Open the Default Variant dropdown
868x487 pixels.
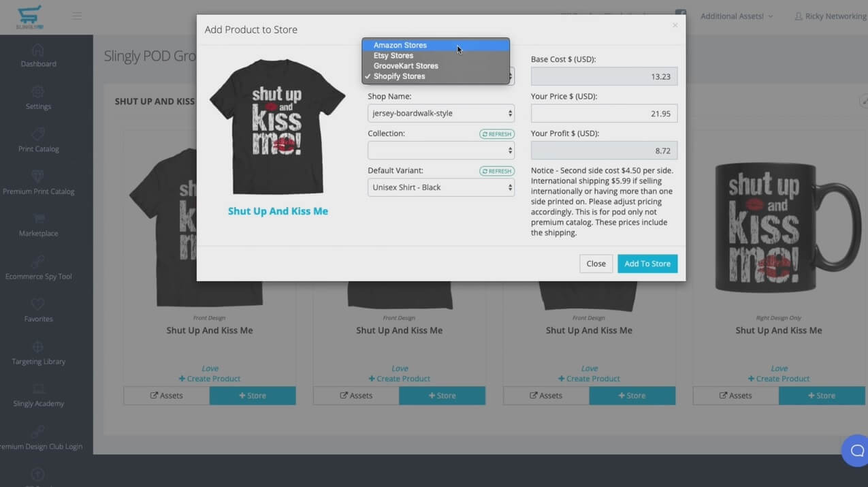(x=440, y=187)
